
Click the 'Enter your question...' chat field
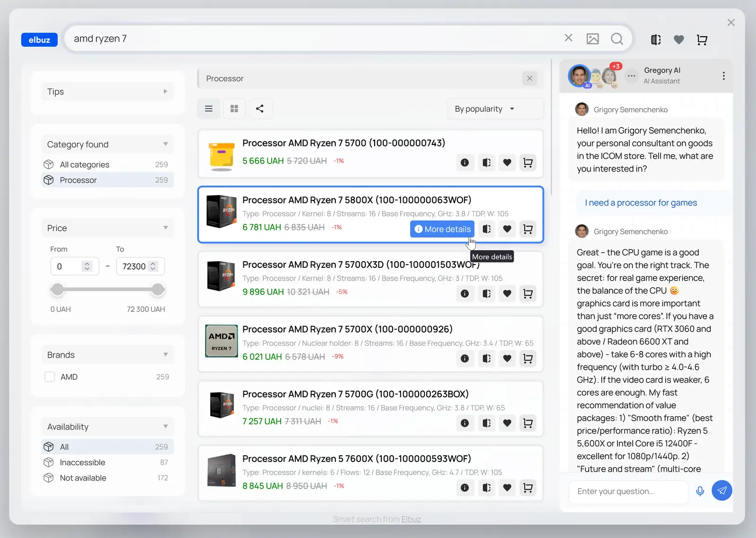[x=628, y=491]
